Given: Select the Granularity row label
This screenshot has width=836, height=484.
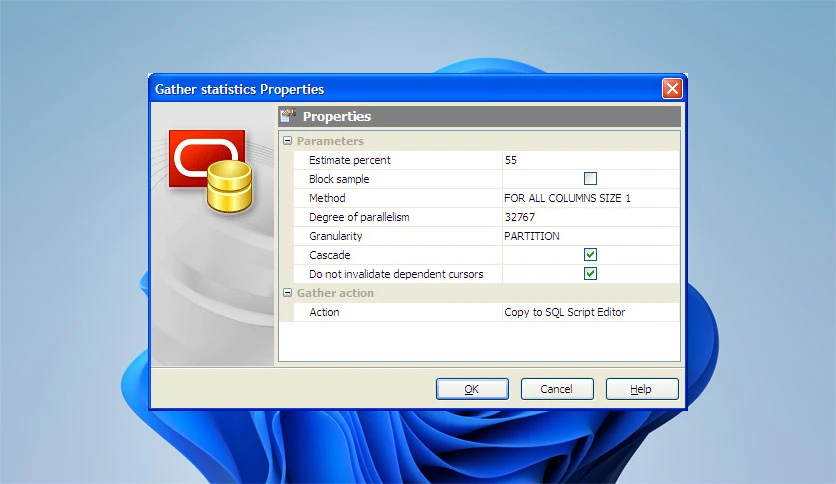Looking at the screenshot, I should tap(335, 236).
